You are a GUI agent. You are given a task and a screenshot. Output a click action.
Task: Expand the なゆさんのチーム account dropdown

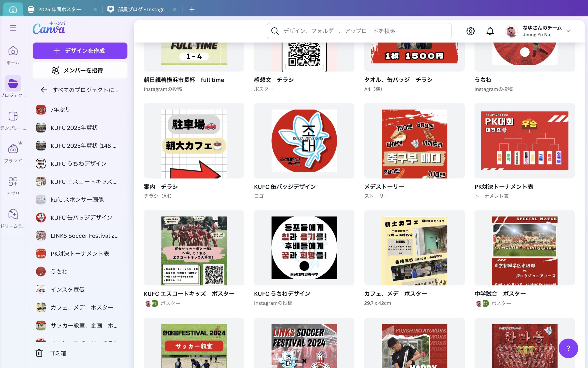(568, 31)
